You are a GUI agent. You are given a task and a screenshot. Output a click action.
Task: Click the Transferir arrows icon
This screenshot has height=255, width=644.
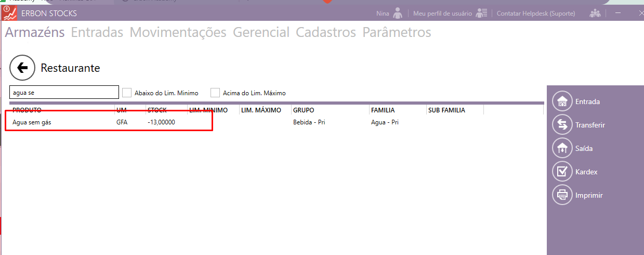pos(562,125)
